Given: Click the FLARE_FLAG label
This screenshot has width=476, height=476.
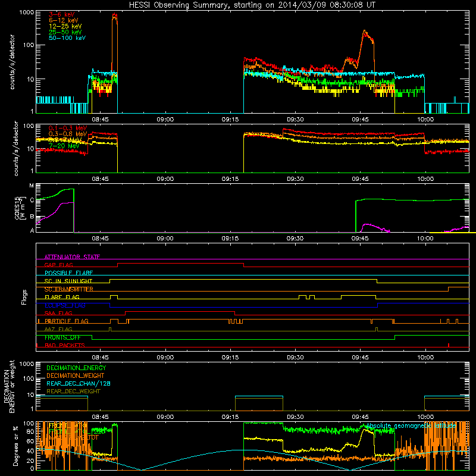Looking at the screenshot, I should (x=62, y=297).
